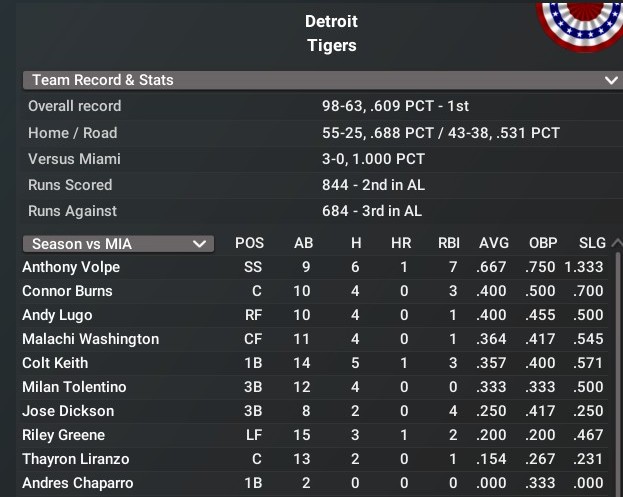Sort by the AVG column header

(x=494, y=243)
